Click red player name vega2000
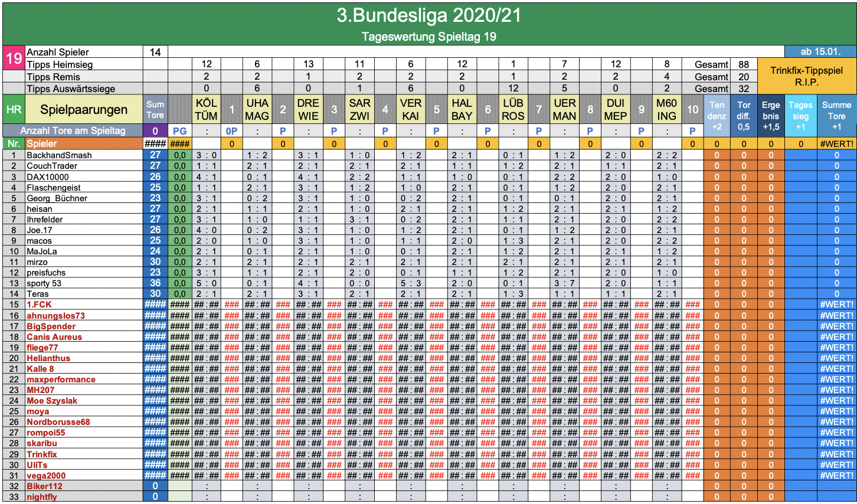Image resolution: width=857 pixels, height=504 pixels. tap(46, 475)
